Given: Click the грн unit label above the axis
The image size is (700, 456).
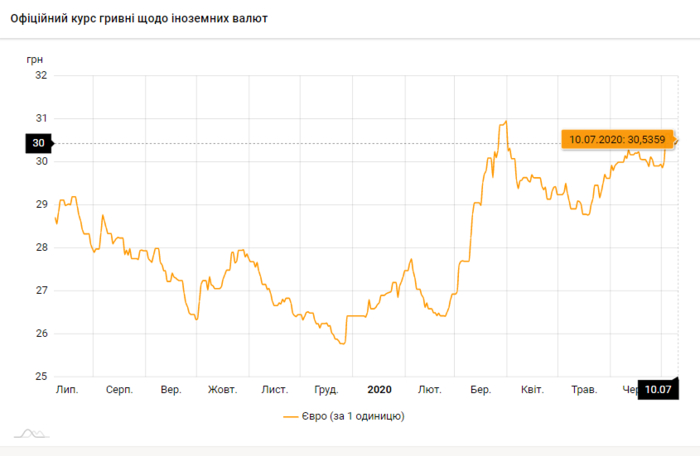Looking at the screenshot, I should click(x=36, y=59).
